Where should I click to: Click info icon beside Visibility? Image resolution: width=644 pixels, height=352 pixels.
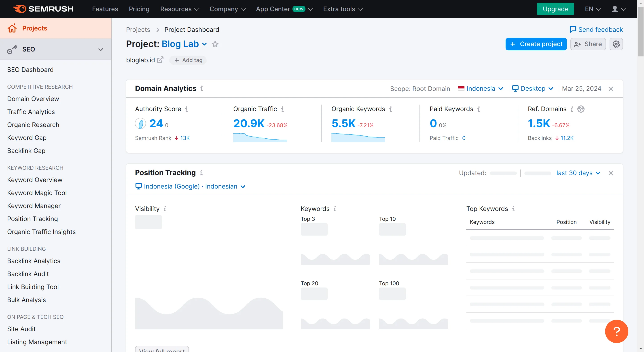point(165,209)
